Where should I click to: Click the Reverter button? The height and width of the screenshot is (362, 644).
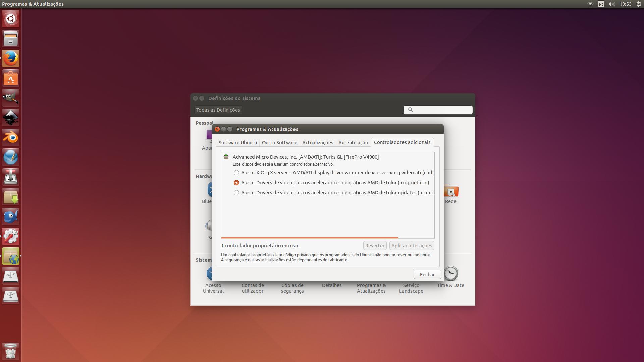coord(375,246)
